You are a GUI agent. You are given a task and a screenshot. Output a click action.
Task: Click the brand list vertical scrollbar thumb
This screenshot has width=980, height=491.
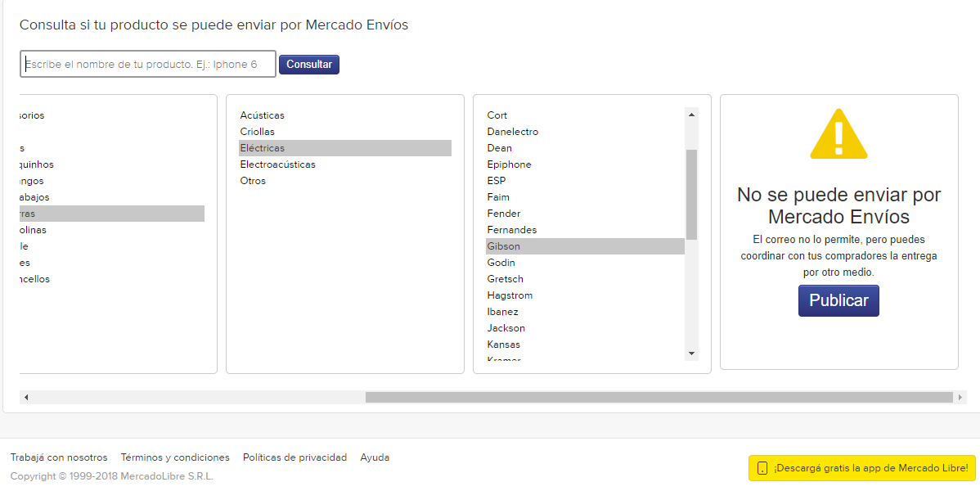pyautogui.click(x=691, y=195)
